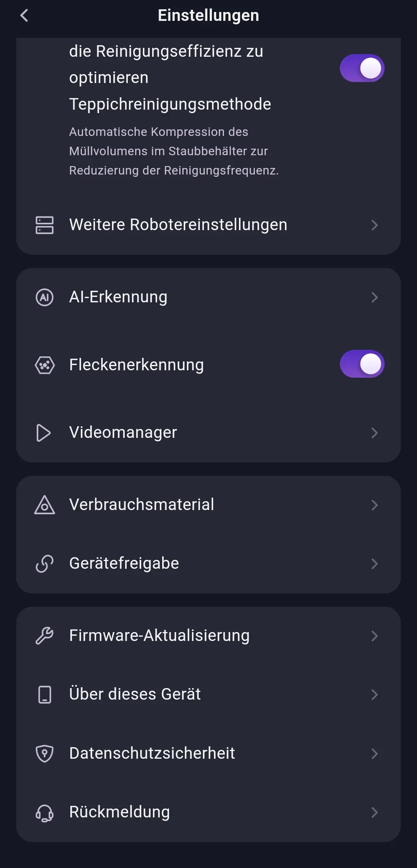Expand Weitere Robotereinstellungen via its chevron
Image resolution: width=417 pixels, height=868 pixels.
374,225
